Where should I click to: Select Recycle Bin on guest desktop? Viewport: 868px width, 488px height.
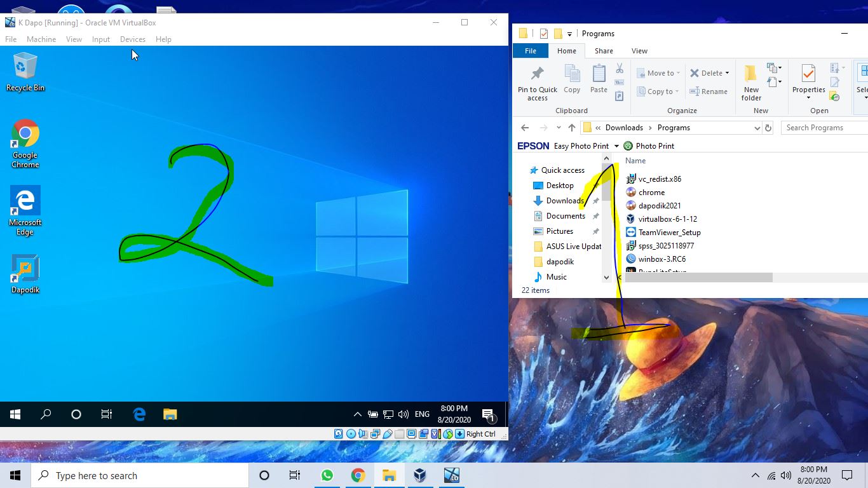coord(25,72)
